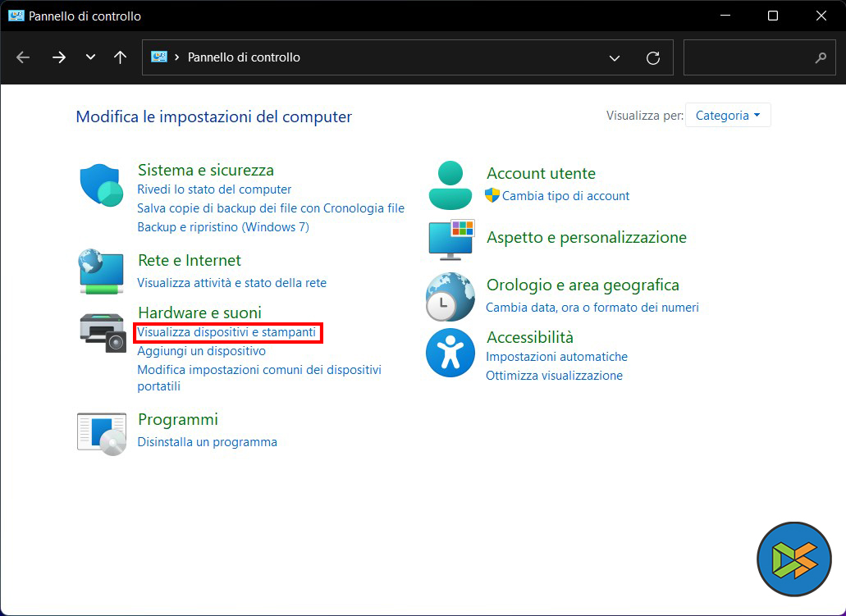Screen dimensions: 846x616
Task: Focus the search Control Panel field
Action: 760,57
